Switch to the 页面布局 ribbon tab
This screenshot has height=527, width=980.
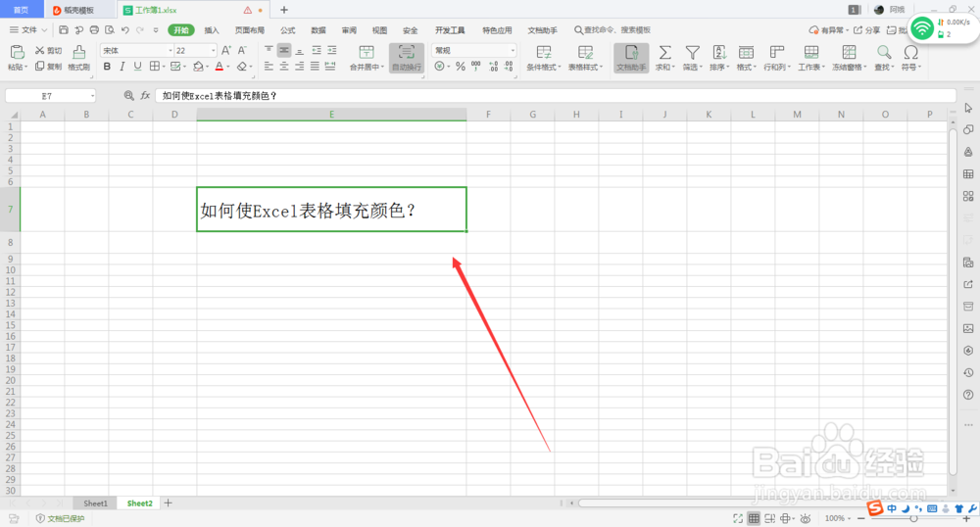249,30
